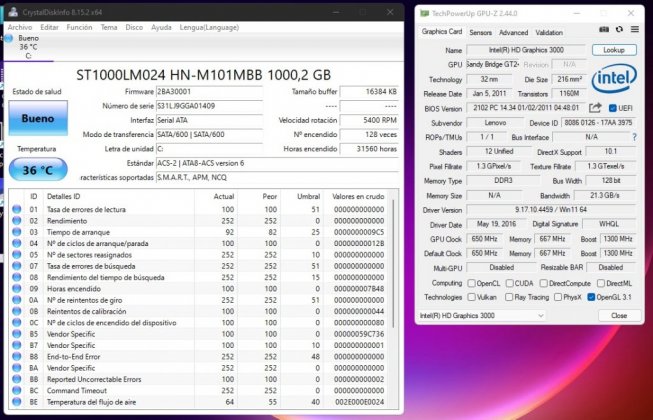Click status icon for sectores reasignados
The width and height of the screenshot is (653, 420).
17,255
